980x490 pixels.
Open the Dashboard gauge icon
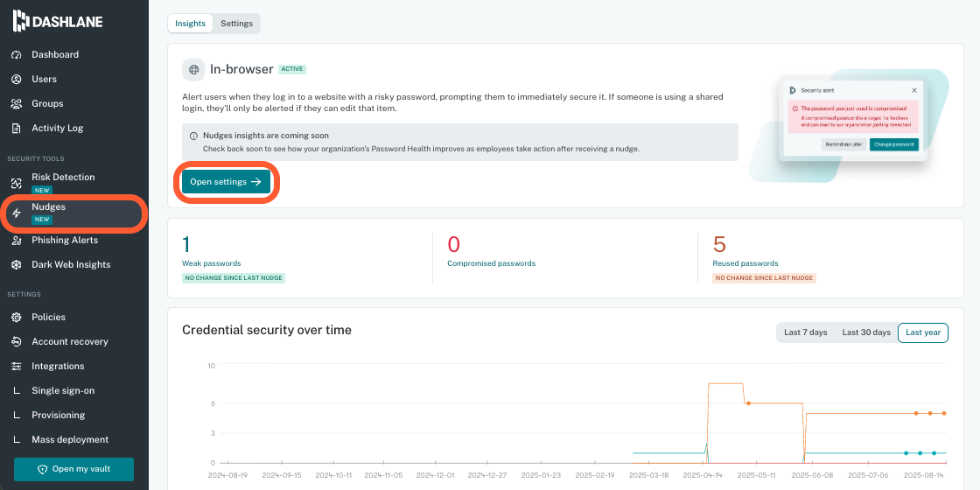click(x=17, y=55)
